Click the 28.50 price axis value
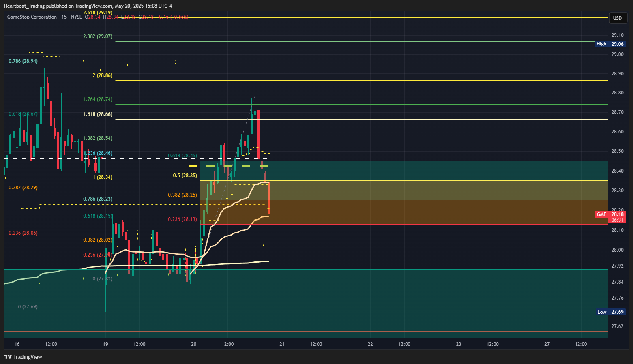 [617, 151]
